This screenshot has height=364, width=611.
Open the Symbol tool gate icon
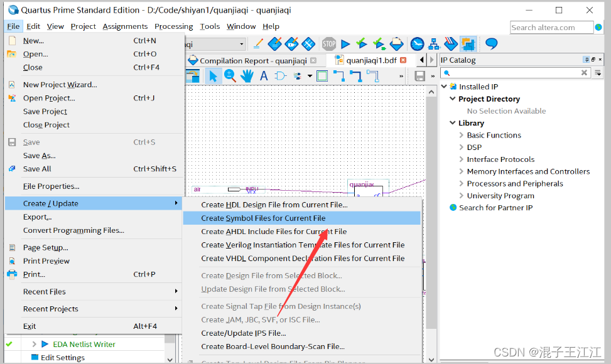(280, 76)
